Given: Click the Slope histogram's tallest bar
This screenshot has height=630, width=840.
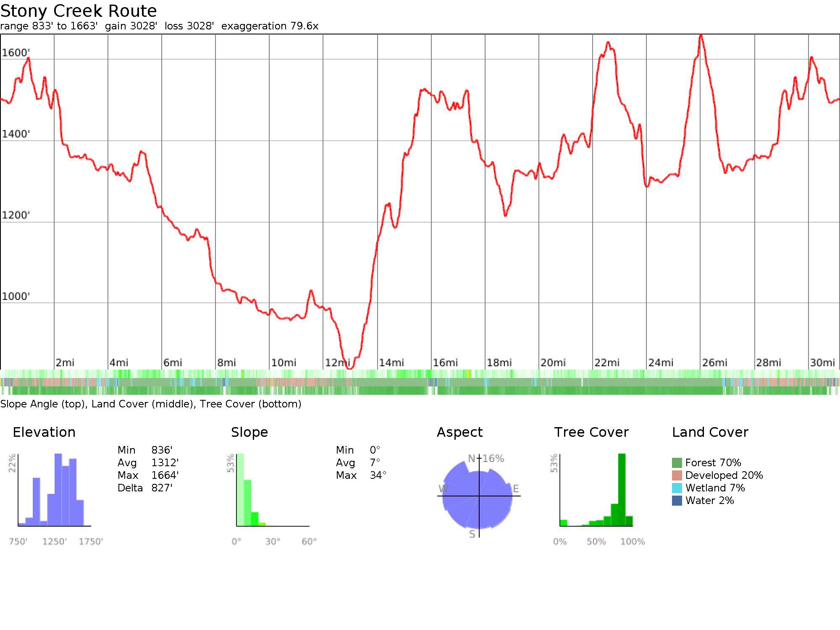Looking at the screenshot, I should [x=240, y=490].
